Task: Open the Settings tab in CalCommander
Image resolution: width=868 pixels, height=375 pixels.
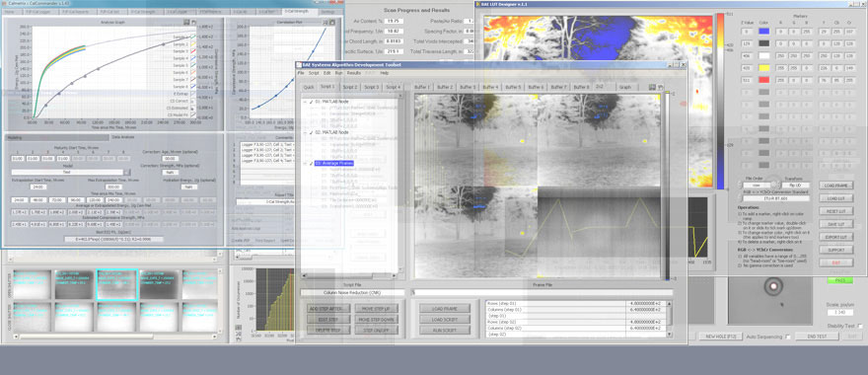Action: point(327,11)
